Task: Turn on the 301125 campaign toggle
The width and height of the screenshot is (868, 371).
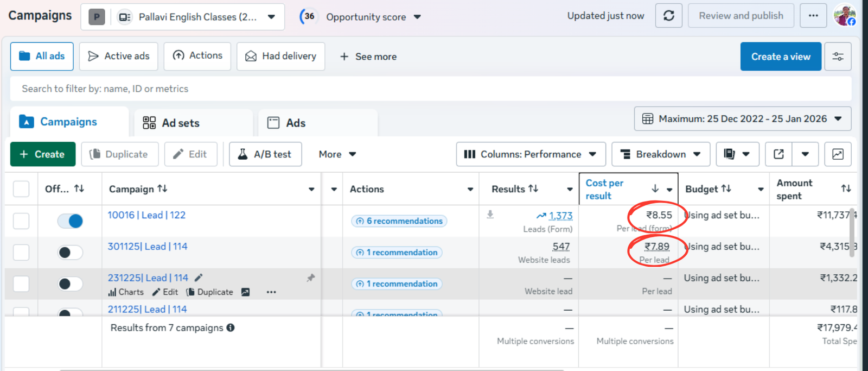Action: 70,253
